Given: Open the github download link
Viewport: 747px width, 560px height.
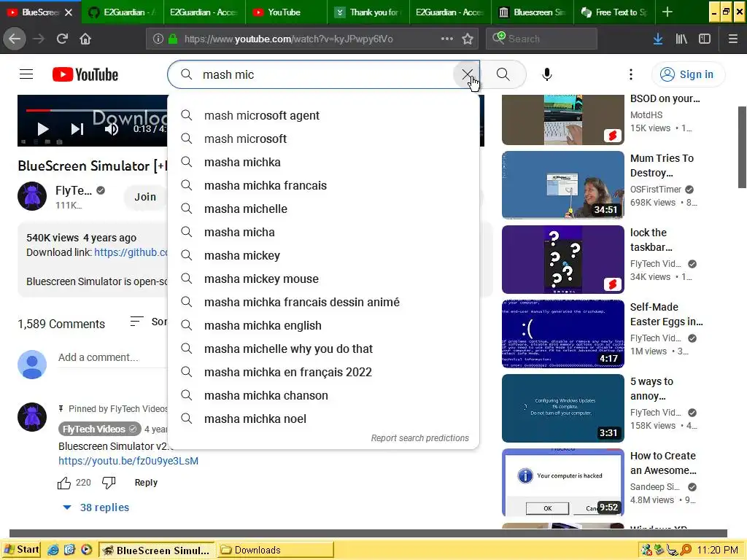Looking at the screenshot, I should 131,252.
